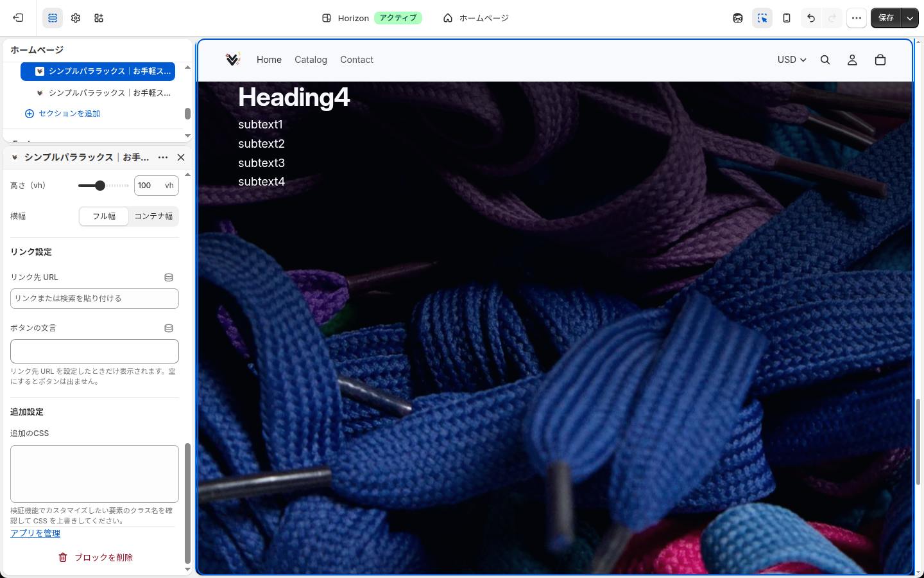
Task: Select the Heading4 text in preview
Action: pyautogui.click(x=294, y=98)
